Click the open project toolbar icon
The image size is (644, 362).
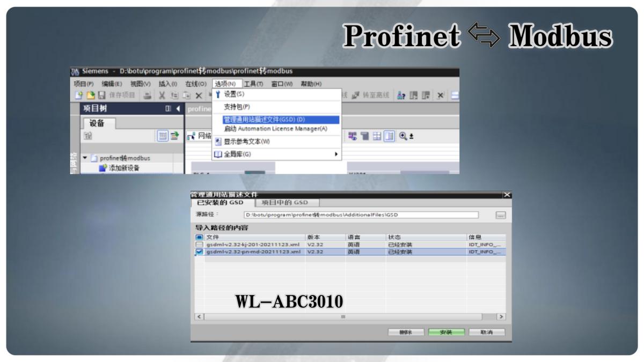(x=90, y=95)
